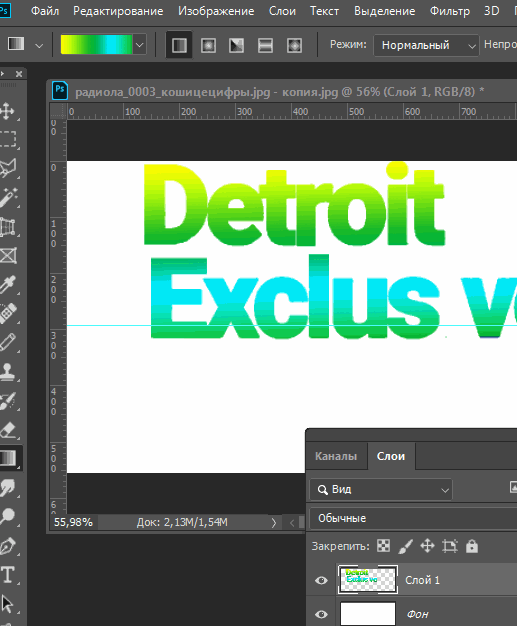The height and width of the screenshot is (626, 517).
Task: Select the Magic Wand tool
Action: (x=8, y=197)
